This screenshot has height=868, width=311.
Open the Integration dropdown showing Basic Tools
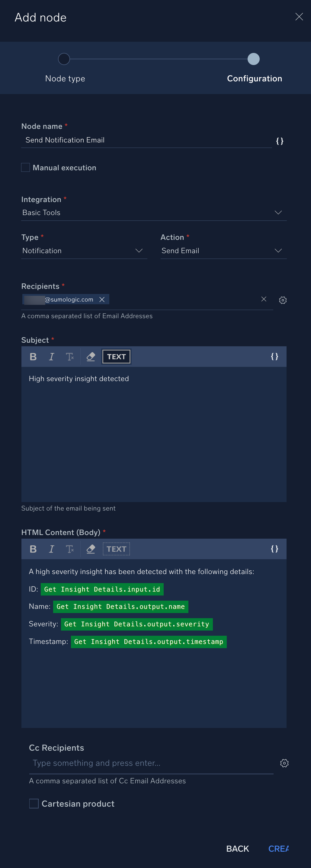[x=278, y=212]
